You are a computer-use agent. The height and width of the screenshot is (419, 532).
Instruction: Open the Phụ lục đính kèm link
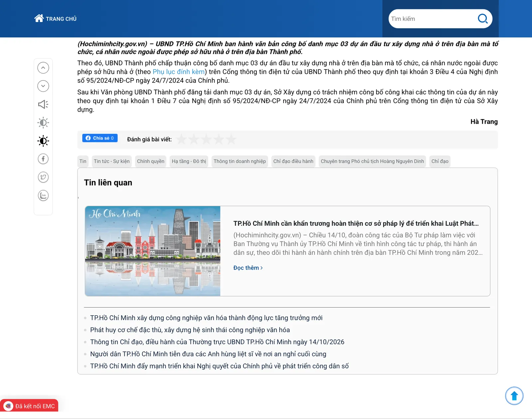click(x=179, y=72)
